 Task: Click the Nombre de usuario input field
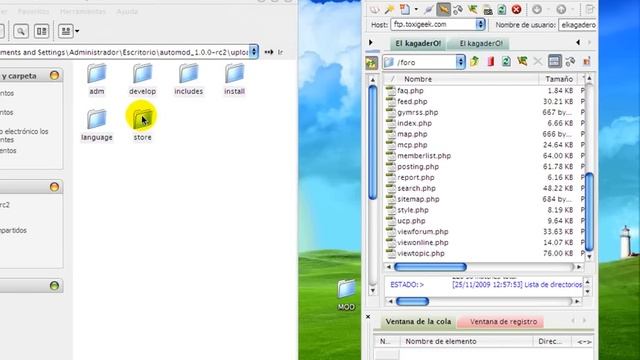pyautogui.click(x=578, y=25)
